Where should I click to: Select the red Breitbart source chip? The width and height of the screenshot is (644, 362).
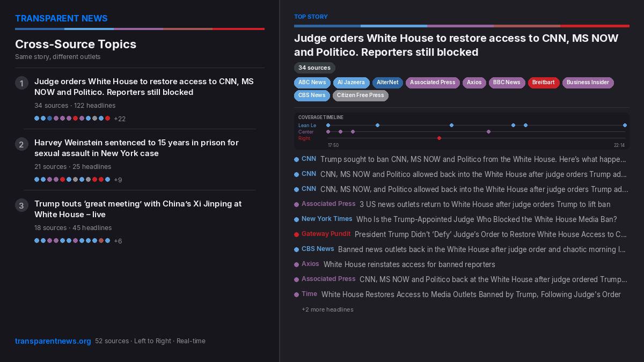(544, 83)
